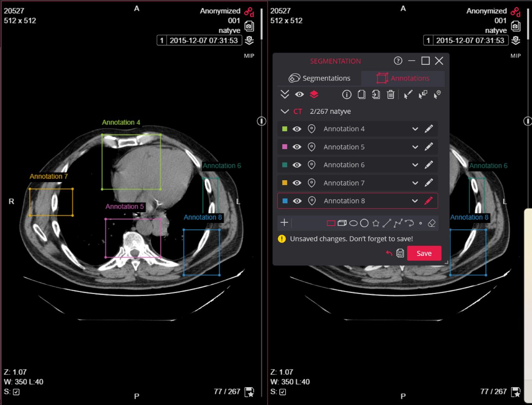Select the 3D box annotation tool
The width and height of the screenshot is (532, 405).
pos(342,223)
